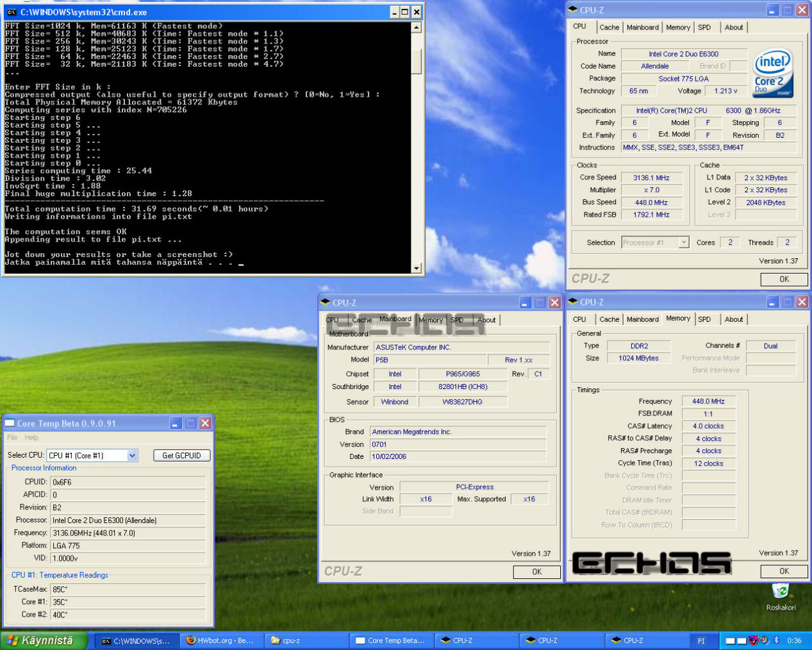Screen dimensions: 812x650
Task: Switch to the HWbot.org Firefox taskbar button
Action: click(x=222, y=640)
